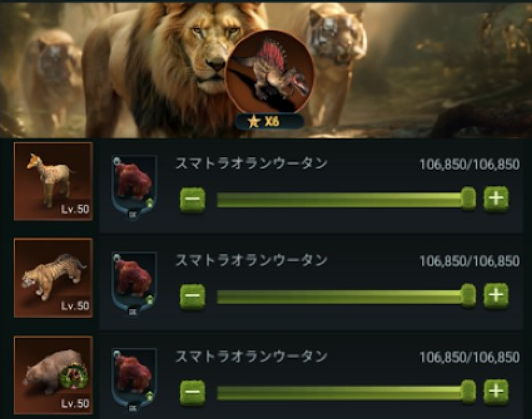Select the Lv.50 bear with wreath slot
The width and height of the screenshot is (532, 419).
click(53, 375)
